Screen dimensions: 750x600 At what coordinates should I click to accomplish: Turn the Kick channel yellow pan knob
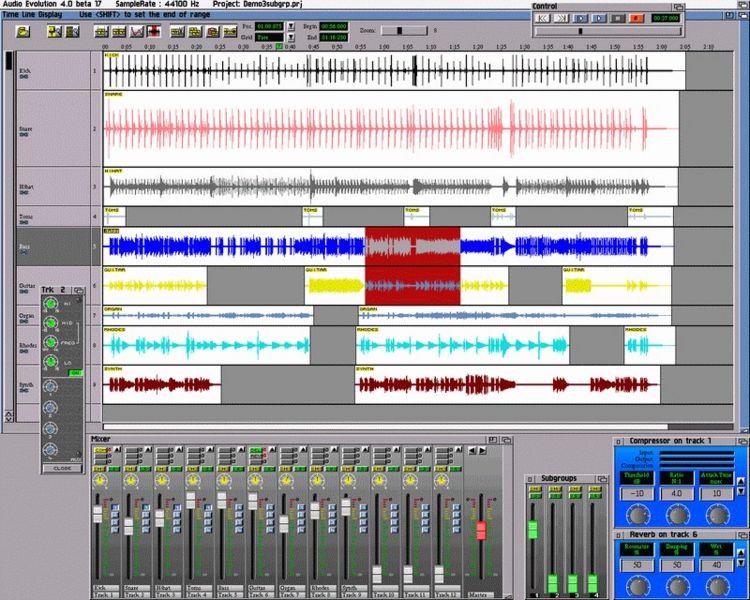(100, 482)
